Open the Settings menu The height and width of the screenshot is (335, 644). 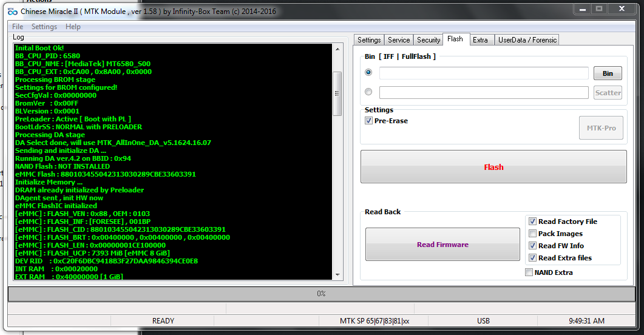[44, 27]
